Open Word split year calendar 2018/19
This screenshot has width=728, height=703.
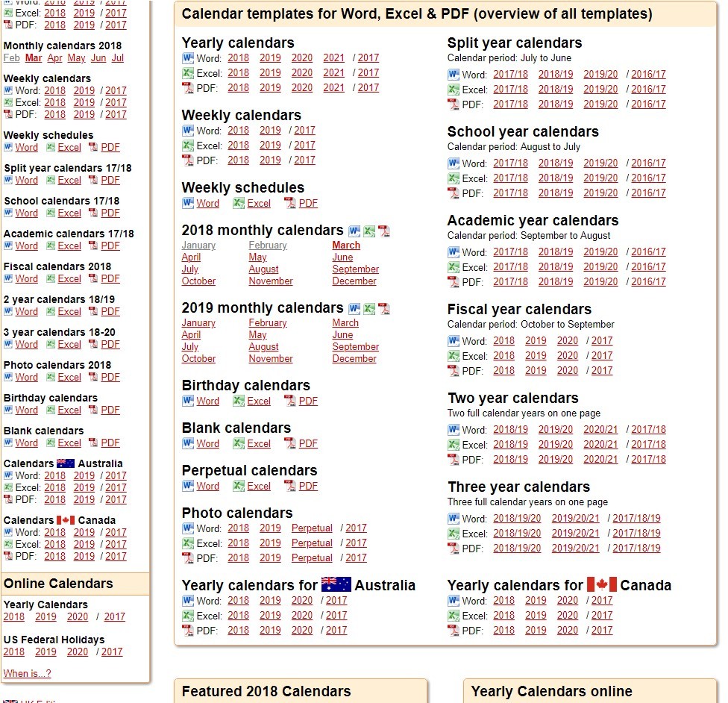tap(556, 75)
